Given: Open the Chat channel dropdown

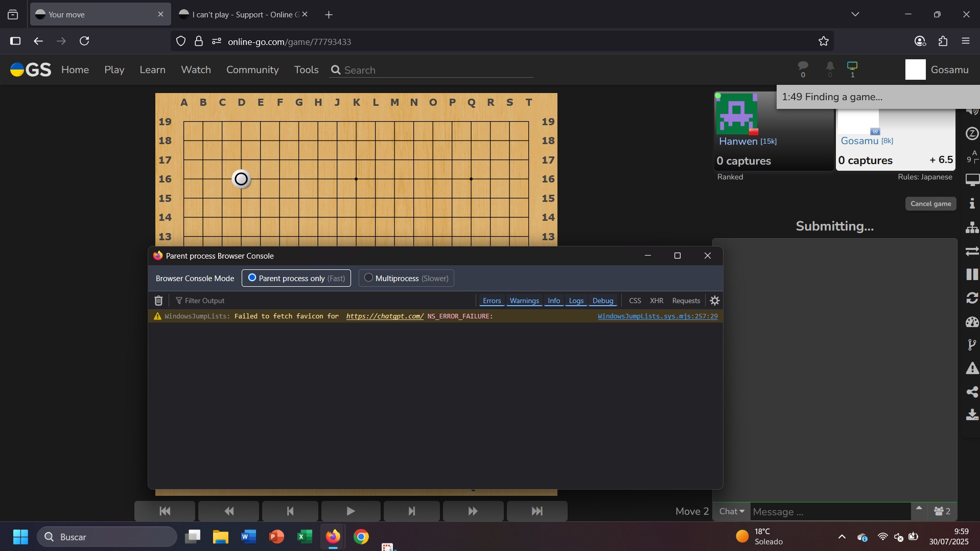Looking at the screenshot, I should (x=732, y=511).
